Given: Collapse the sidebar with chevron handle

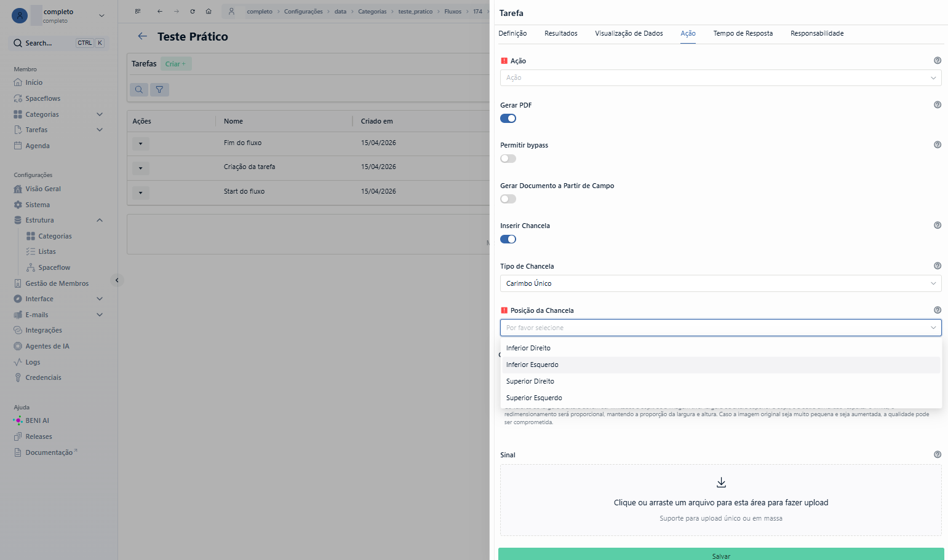Looking at the screenshot, I should 117,280.
